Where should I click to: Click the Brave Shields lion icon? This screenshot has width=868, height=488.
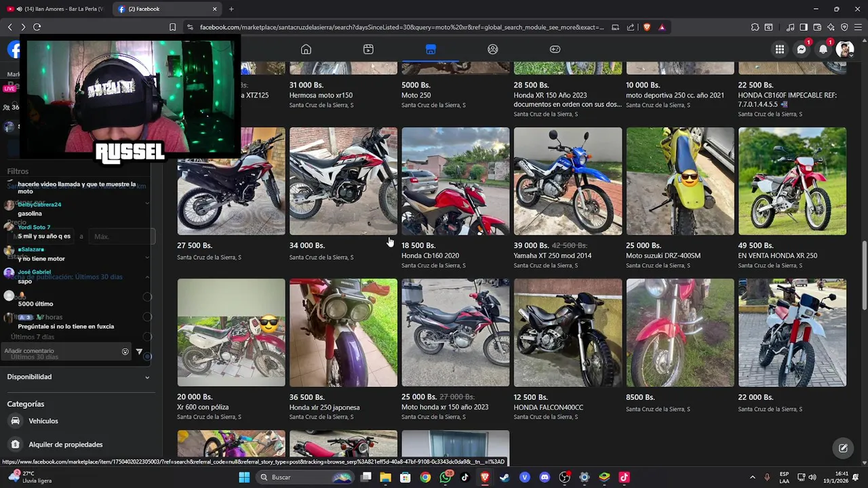pos(646,27)
